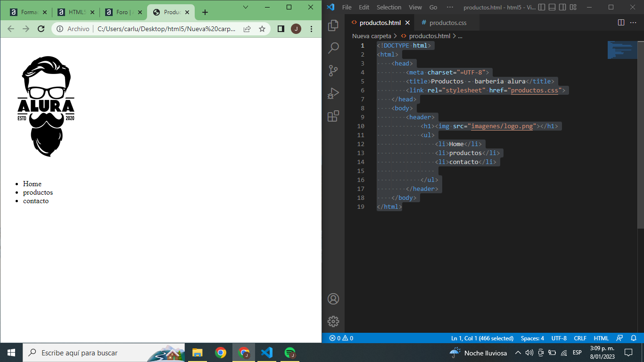Click productos.html breadcrumb
The image size is (644, 362).
tap(429, 36)
